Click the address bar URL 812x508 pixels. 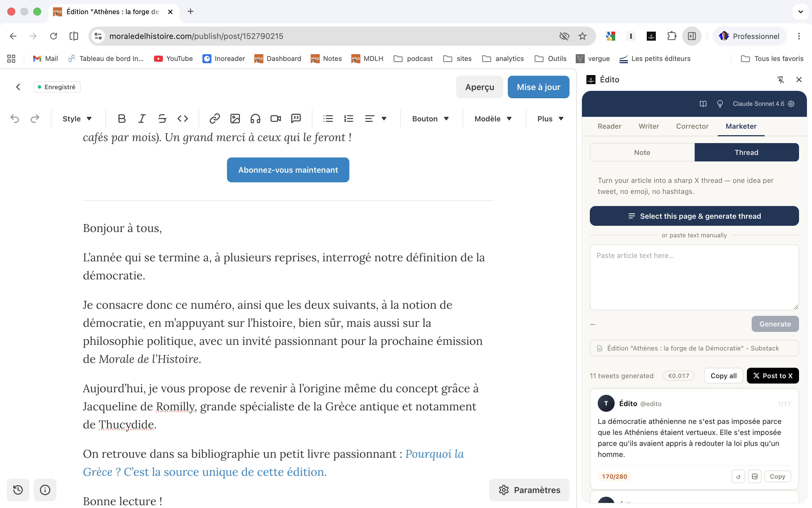click(x=196, y=36)
